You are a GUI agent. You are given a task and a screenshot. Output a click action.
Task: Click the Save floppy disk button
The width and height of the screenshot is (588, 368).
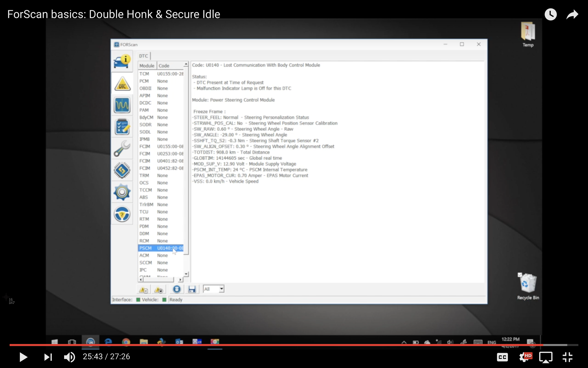point(192,289)
